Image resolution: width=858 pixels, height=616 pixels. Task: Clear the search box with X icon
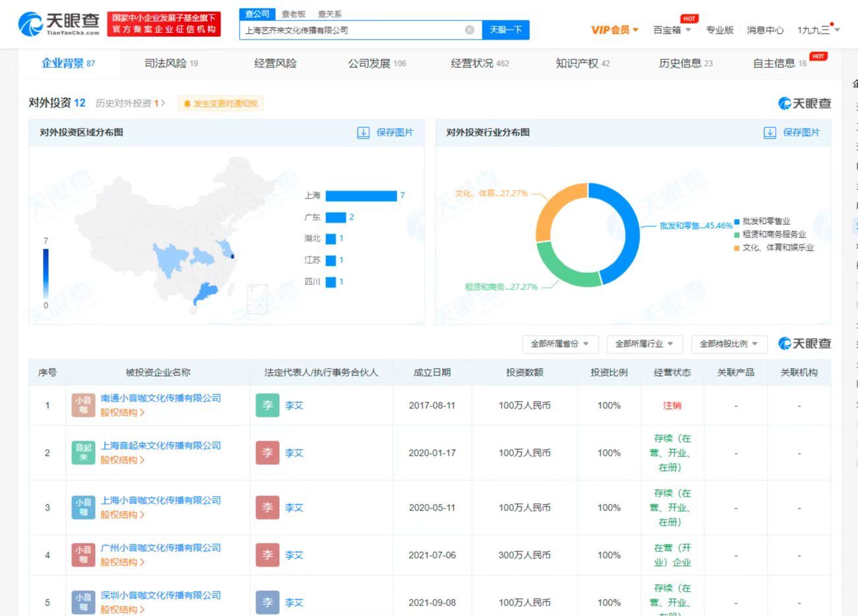(x=469, y=30)
